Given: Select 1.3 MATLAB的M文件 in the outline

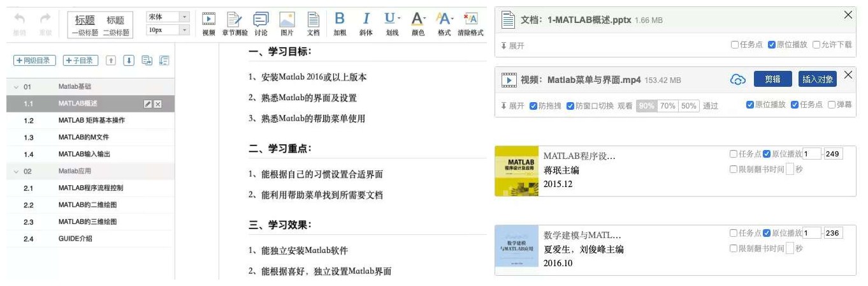Looking at the screenshot, I should (83, 137).
